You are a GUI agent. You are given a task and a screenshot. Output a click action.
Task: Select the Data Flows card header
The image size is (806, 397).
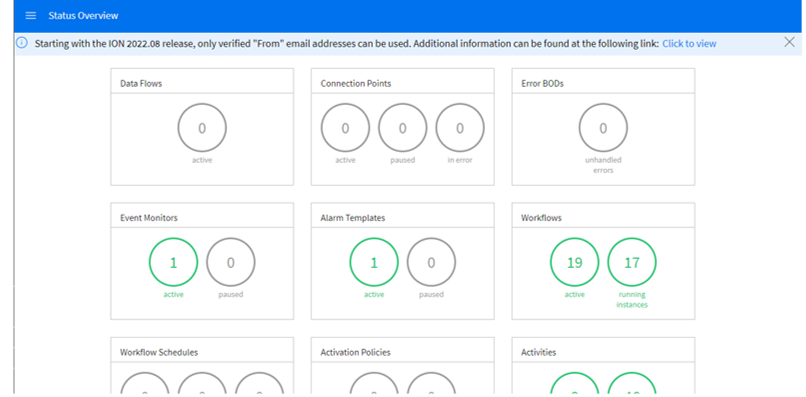[202, 82]
